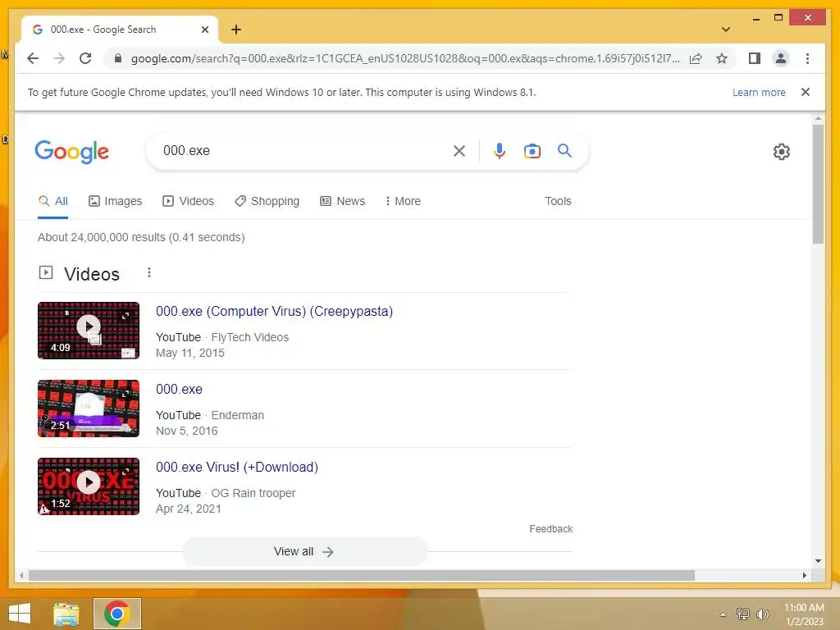This screenshot has width=840, height=630.
Task: Open Chrome side panel
Action: [755, 58]
